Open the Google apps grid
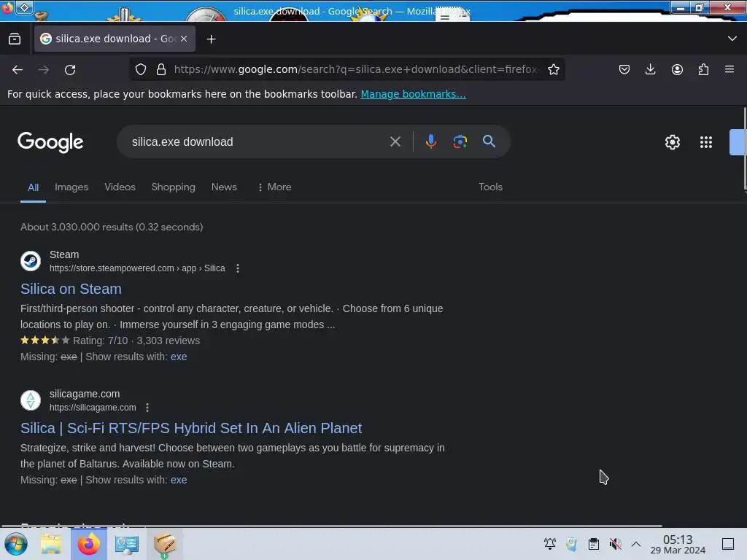 [706, 142]
